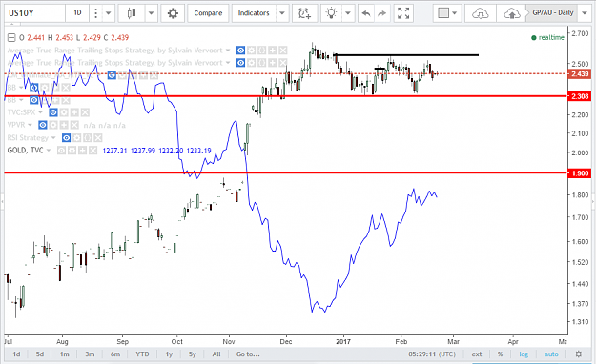Click the 2.439 current price label

coord(580,74)
